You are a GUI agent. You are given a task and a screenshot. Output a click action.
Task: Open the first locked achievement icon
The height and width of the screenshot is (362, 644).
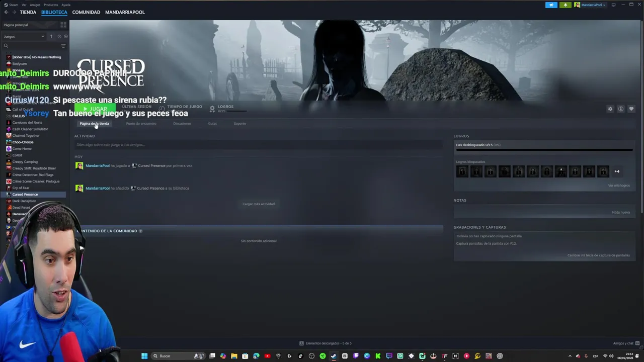(x=462, y=171)
